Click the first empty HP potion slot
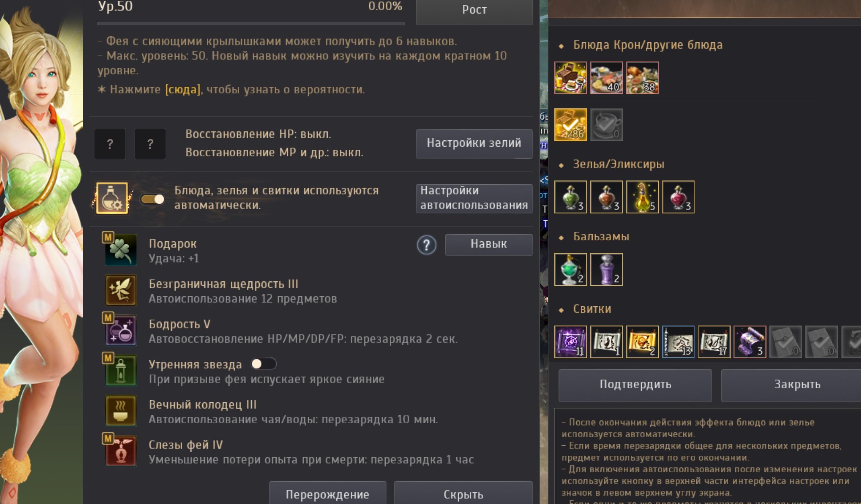Viewport: 861px width, 504px height. [110, 144]
